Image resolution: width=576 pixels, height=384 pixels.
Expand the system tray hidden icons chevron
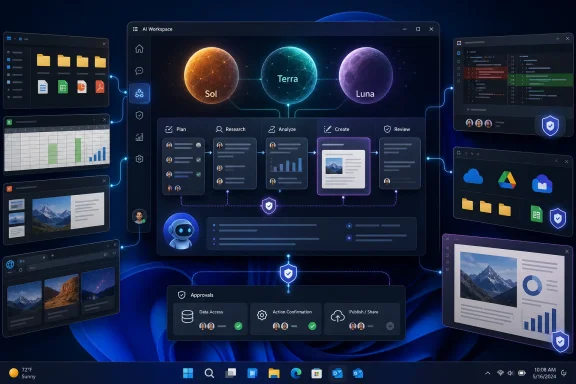point(487,373)
